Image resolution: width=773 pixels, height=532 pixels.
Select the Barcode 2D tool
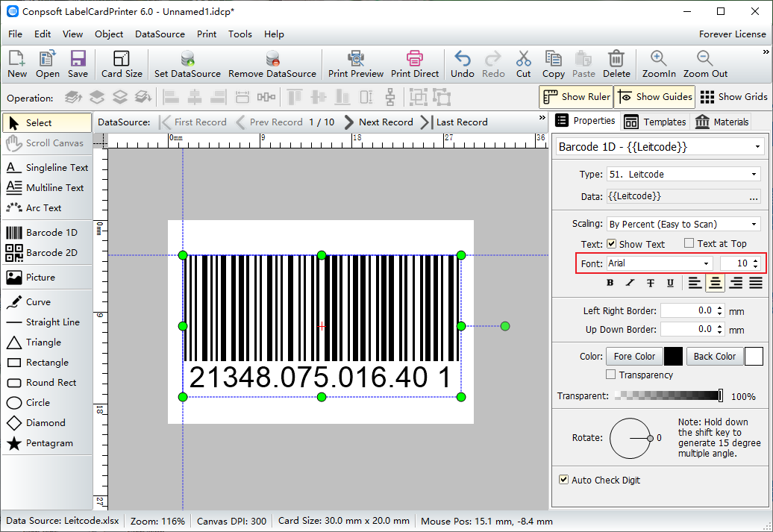pos(47,253)
